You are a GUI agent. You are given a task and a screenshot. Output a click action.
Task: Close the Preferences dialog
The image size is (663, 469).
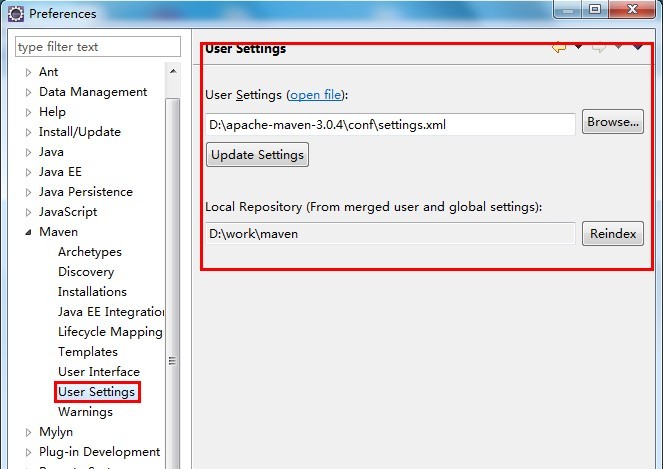click(x=632, y=9)
